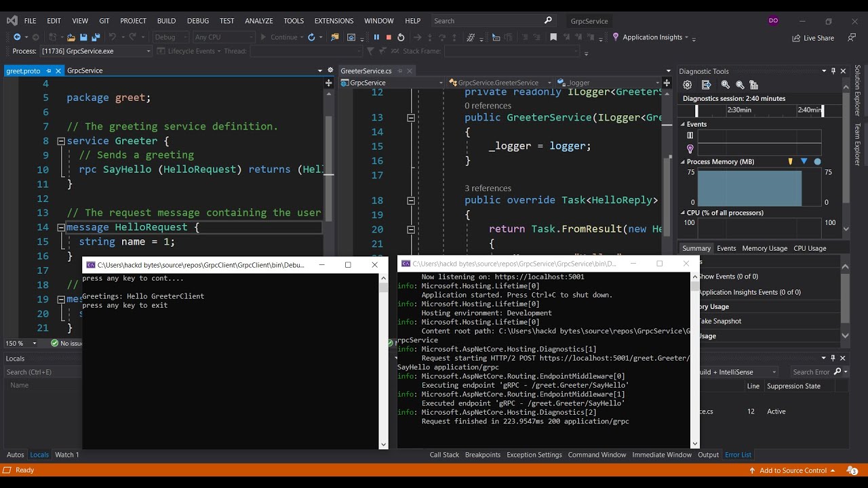Image resolution: width=868 pixels, height=488 pixels.
Task: Open the 150 % zoom level dropdown
Action: coord(36,343)
